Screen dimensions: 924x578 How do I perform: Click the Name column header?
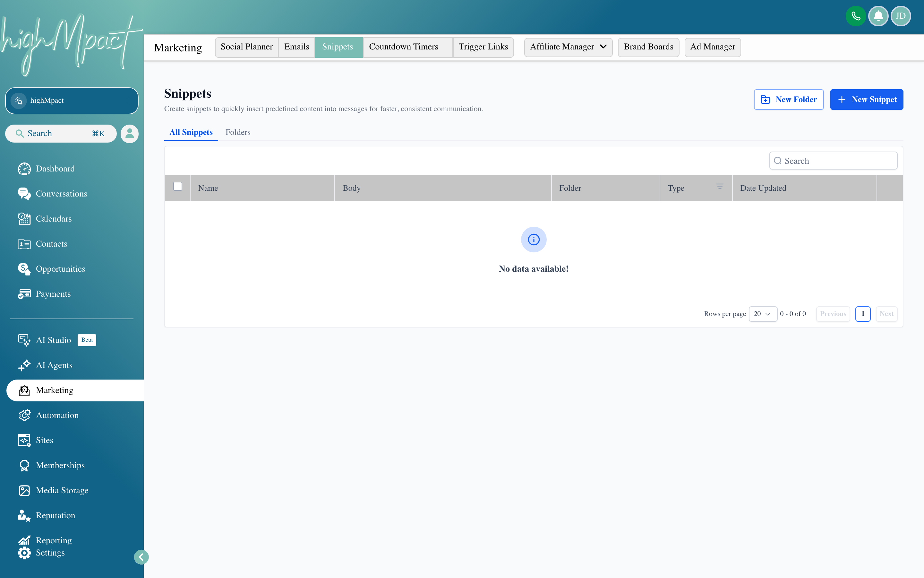tap(262, 188)
